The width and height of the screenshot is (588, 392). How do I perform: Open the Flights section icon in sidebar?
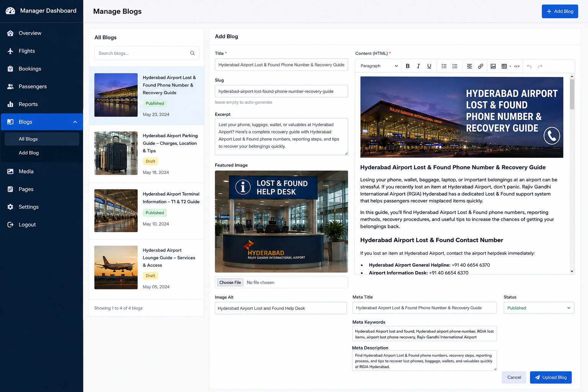(x=10, y=51)
